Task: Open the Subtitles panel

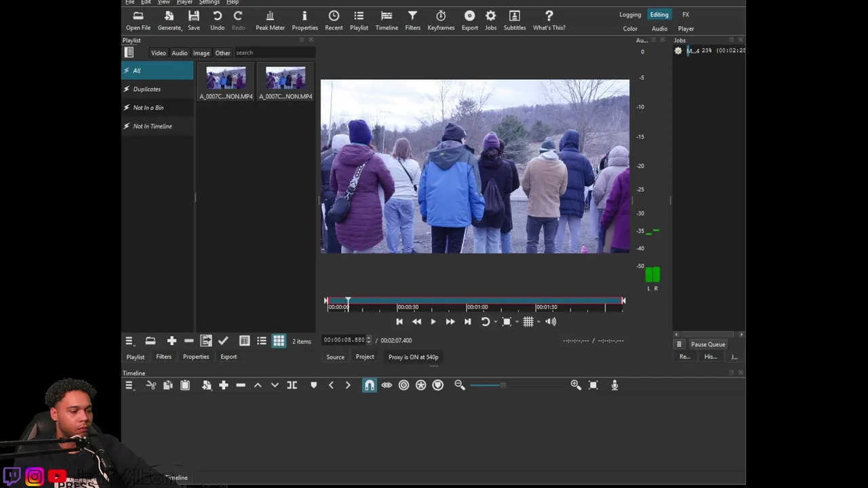Action: (x=515, y=20)
